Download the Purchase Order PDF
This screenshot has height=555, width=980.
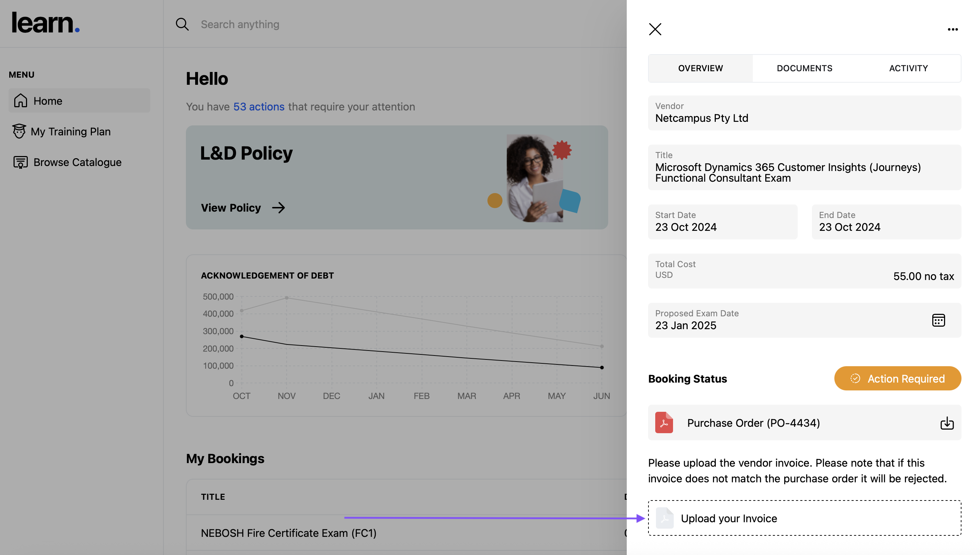947,423
